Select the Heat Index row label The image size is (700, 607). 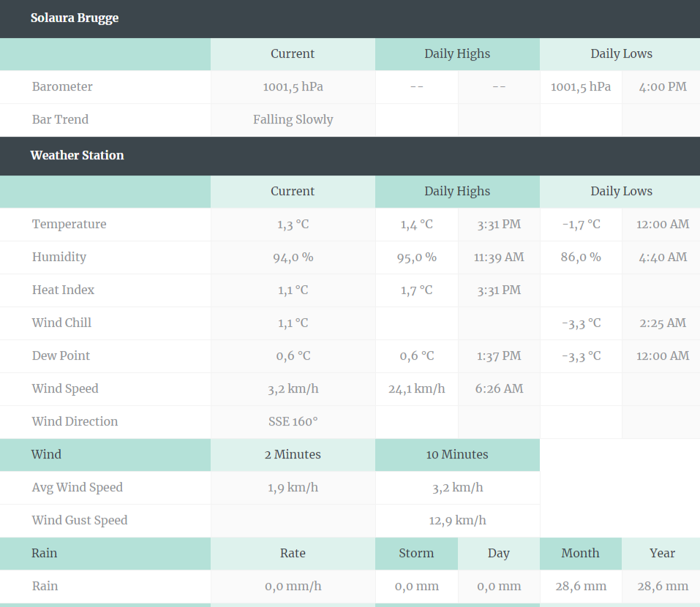[x=63, y=290]
